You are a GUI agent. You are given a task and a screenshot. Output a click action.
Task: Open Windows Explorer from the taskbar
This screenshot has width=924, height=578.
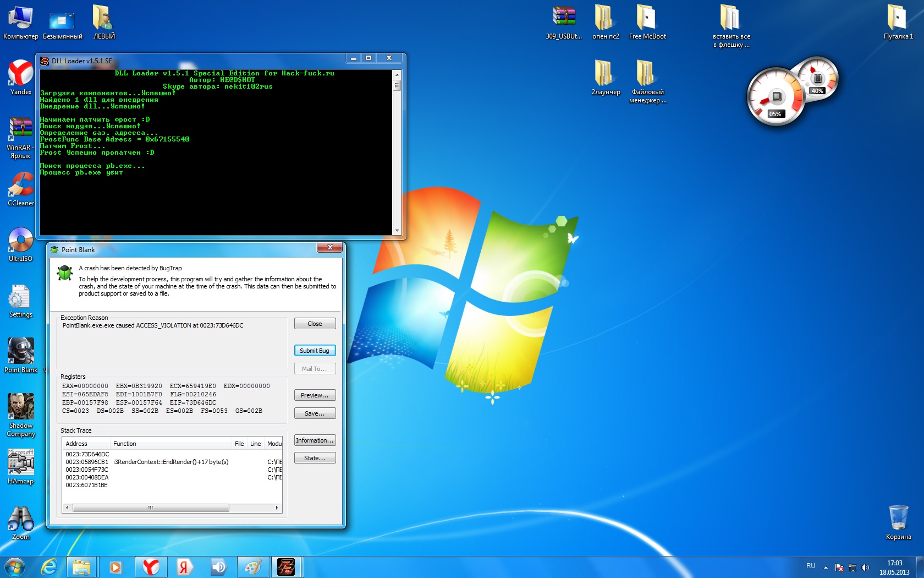coord(81,566)
